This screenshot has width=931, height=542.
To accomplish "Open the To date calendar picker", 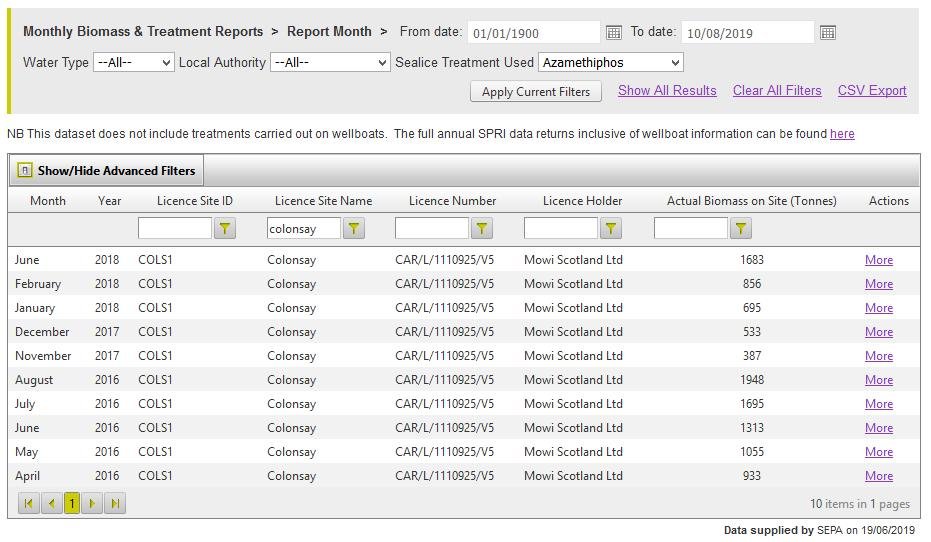I will [827, 33].
